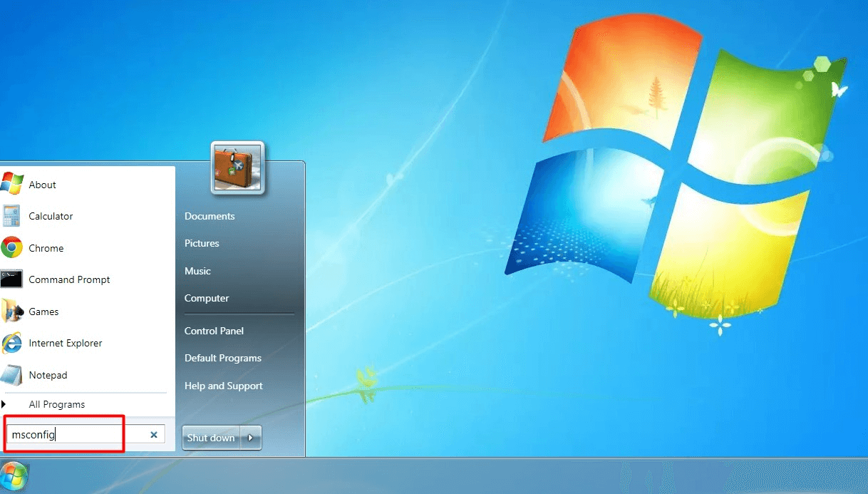Clear the search box with X

click(x=154, y=434)
